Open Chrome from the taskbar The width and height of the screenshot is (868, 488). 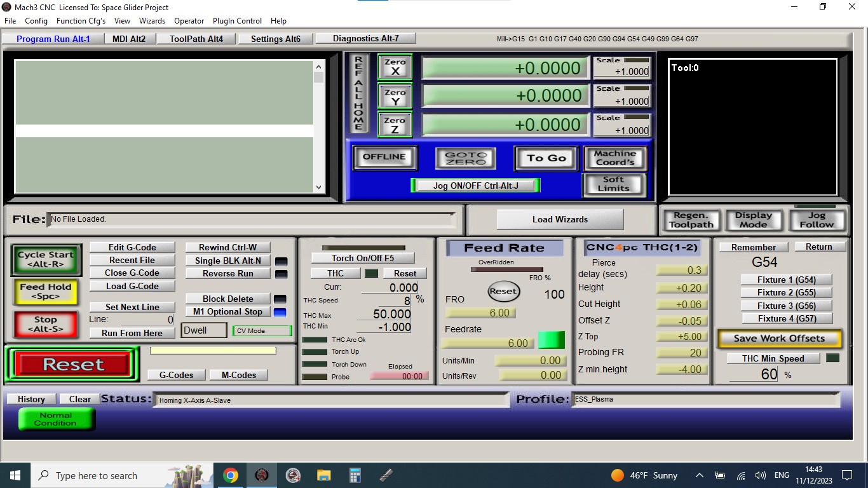point(231,475)
